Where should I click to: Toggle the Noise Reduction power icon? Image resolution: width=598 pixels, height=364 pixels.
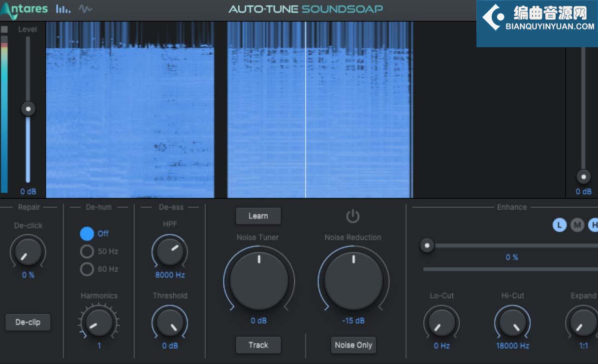click(x=353, y=216)
